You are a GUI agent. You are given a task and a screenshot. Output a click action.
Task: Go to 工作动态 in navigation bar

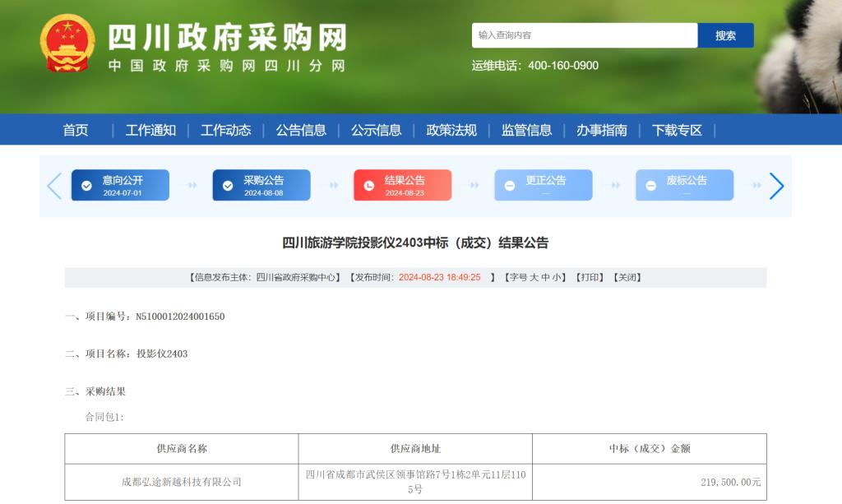(225, 130)
